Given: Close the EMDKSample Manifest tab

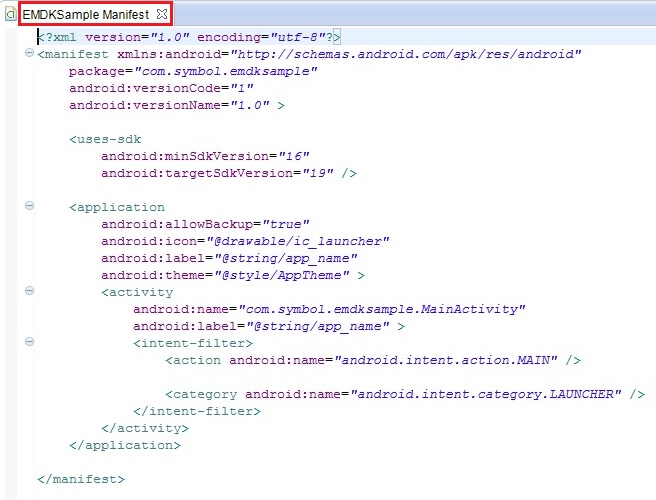Looking at the screenshot, I should 161,14.
